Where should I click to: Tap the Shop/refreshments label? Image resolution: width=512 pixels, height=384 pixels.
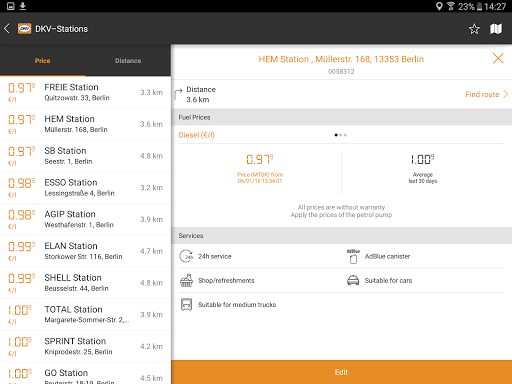[226, 280]
